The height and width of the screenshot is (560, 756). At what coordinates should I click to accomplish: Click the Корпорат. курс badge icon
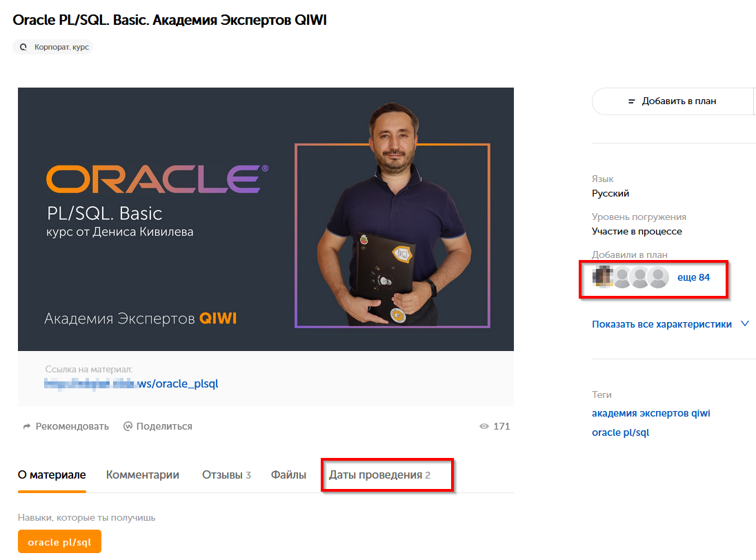pyautogui.click(x=23, y=48)
